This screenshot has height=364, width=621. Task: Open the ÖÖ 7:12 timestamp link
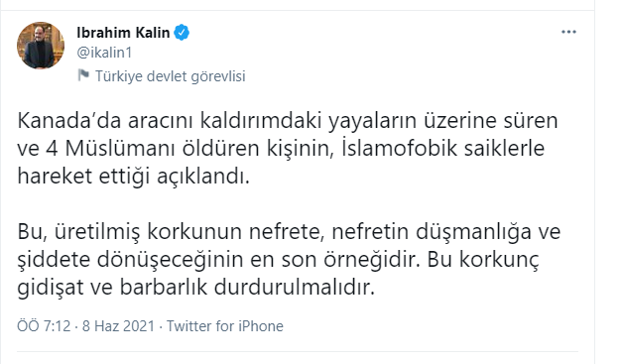coord(44,326)
